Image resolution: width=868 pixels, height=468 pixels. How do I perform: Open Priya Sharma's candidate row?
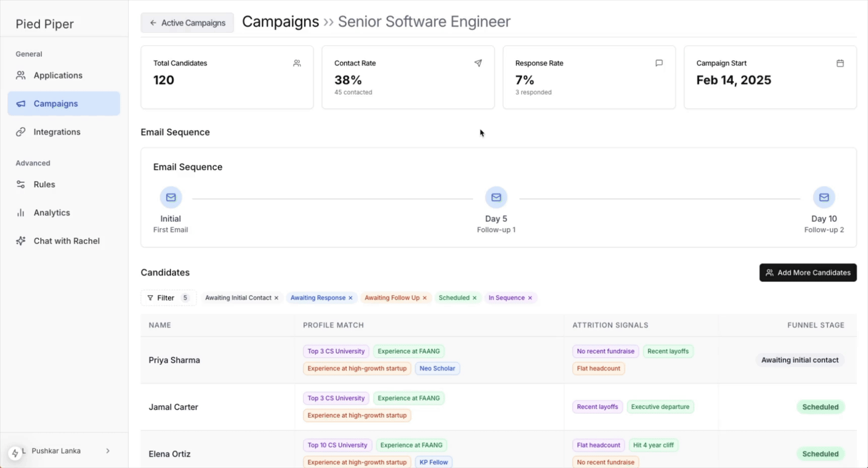pyautogui.click(x=174, y=360)
